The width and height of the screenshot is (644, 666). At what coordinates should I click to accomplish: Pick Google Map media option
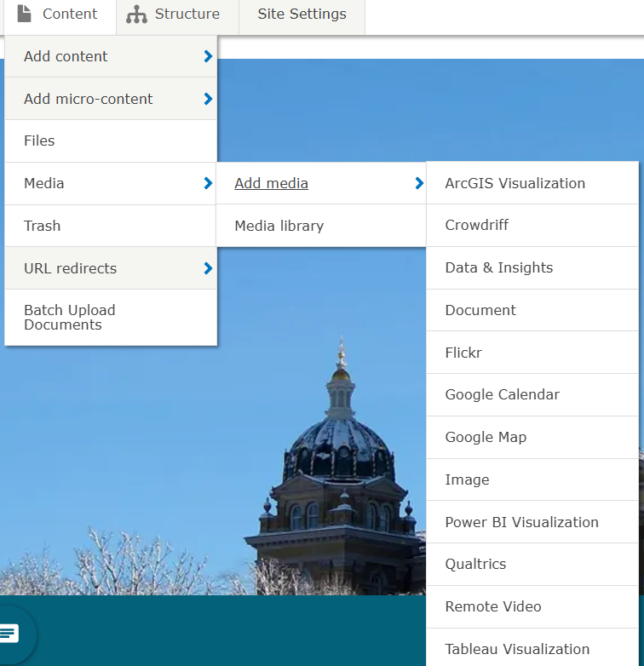click(x=486, y=437)
